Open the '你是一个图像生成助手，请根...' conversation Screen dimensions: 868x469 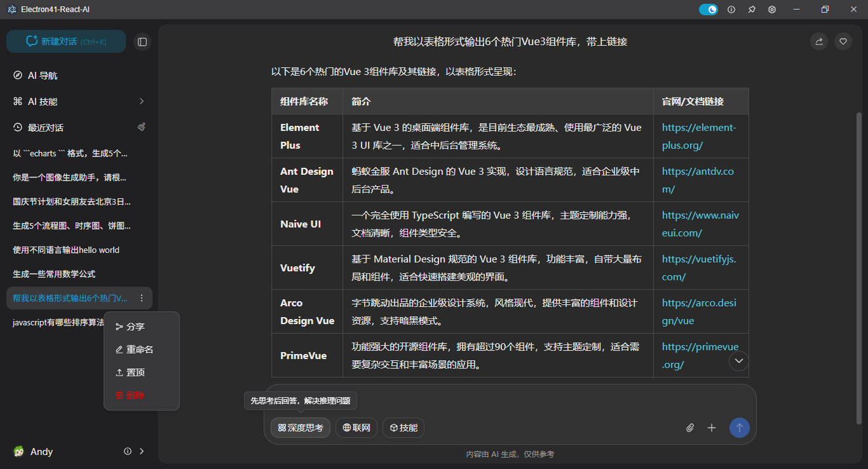tap(79, 177)
